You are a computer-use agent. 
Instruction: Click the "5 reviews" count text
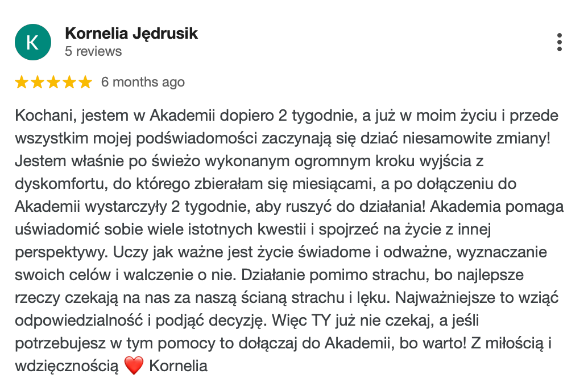click(x=93, y=51)
